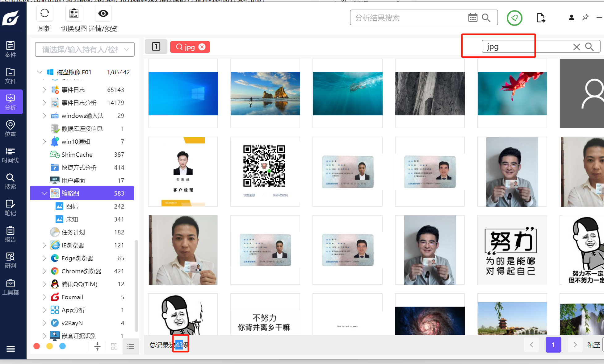Viewport: 604px width, 364px height.
Task: Go to page 1 button
Action: coord(553,345)
